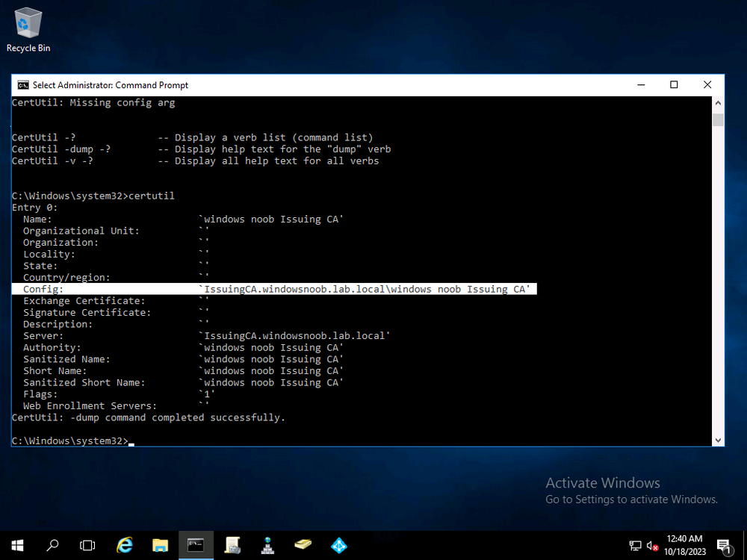This screenshot has width=747, height=560.
Task: Click the 'Display a verb list (command list)' text
Action: pyautogui.click(x=274, y=137)
